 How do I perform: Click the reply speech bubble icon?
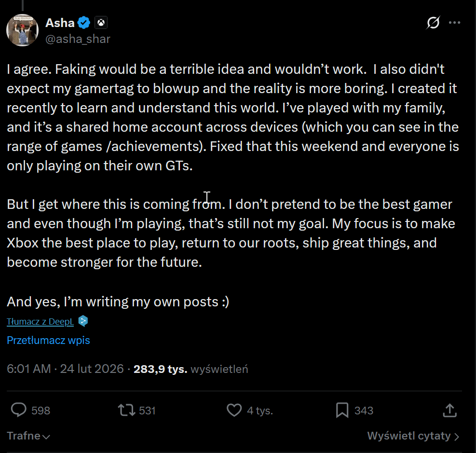click(19, 410)
